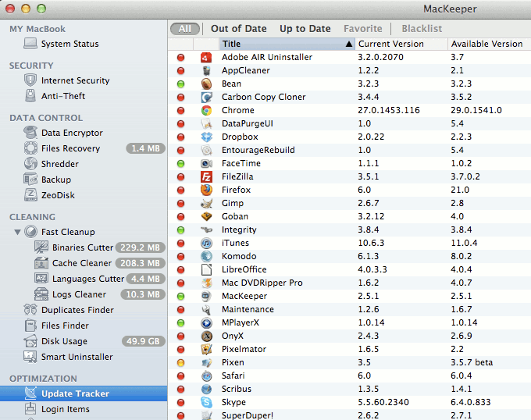Click the Login Items icon
Viewport: 531px width, 420px height.
coord(30,408)
